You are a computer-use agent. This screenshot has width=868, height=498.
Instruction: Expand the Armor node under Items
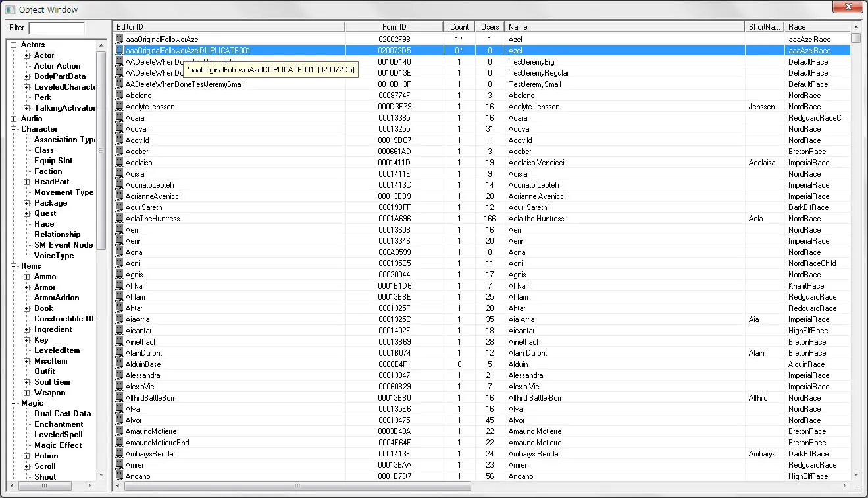(27, 287)
